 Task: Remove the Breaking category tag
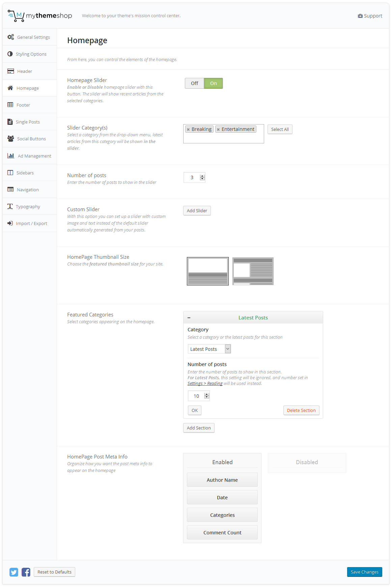188,130
